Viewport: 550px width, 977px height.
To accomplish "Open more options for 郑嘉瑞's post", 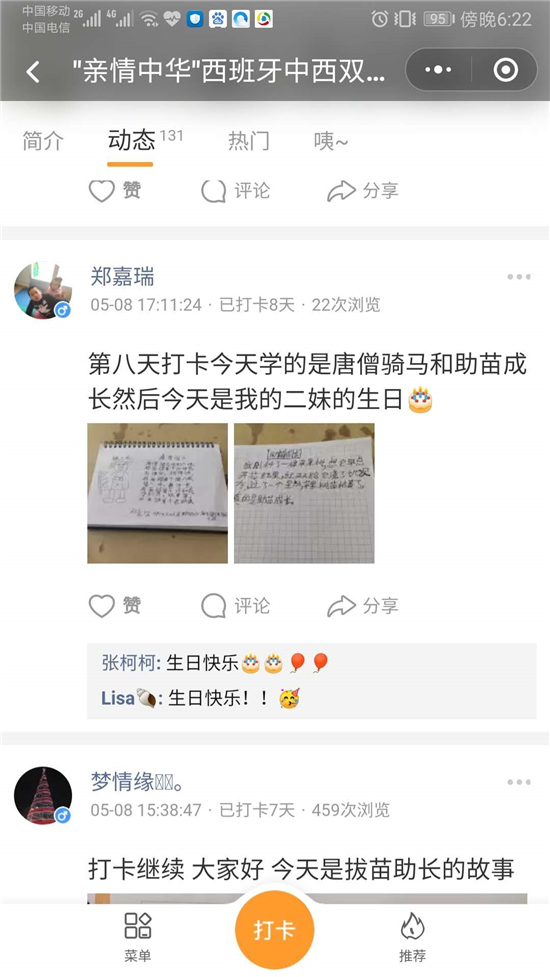I will coord(518,277).
